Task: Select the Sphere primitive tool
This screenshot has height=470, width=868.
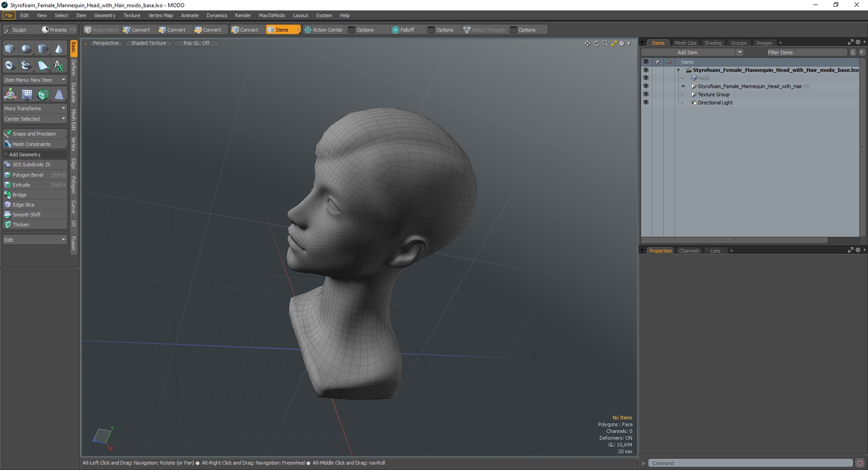Action: [x=26, y=49]
